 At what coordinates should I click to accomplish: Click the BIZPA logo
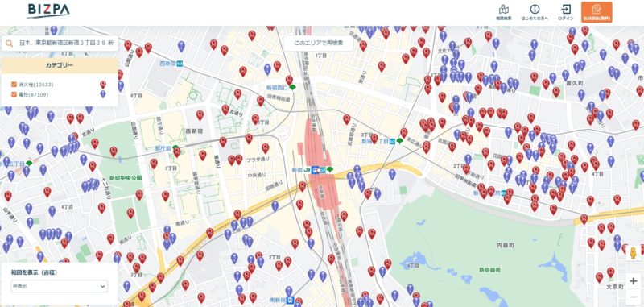click(48, 11)
